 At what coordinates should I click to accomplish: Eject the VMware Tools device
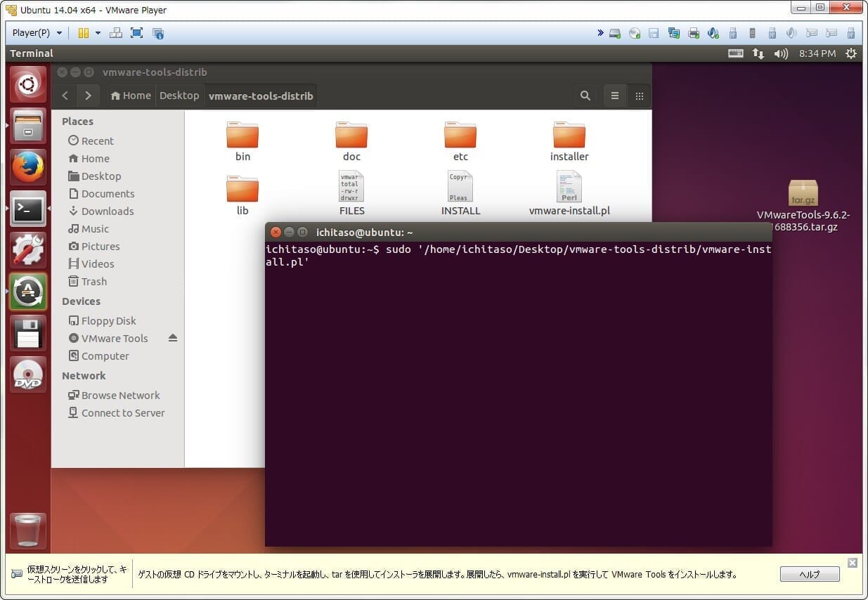point(173,338)
